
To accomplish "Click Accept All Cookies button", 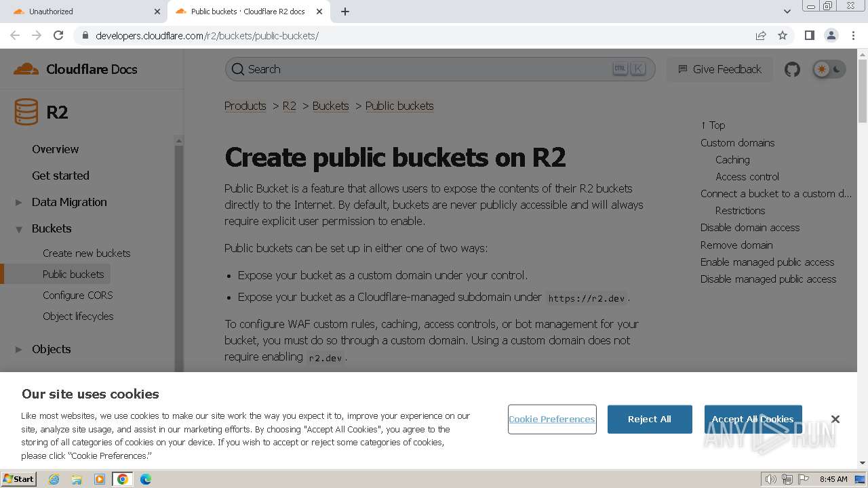I will [753, 419].
